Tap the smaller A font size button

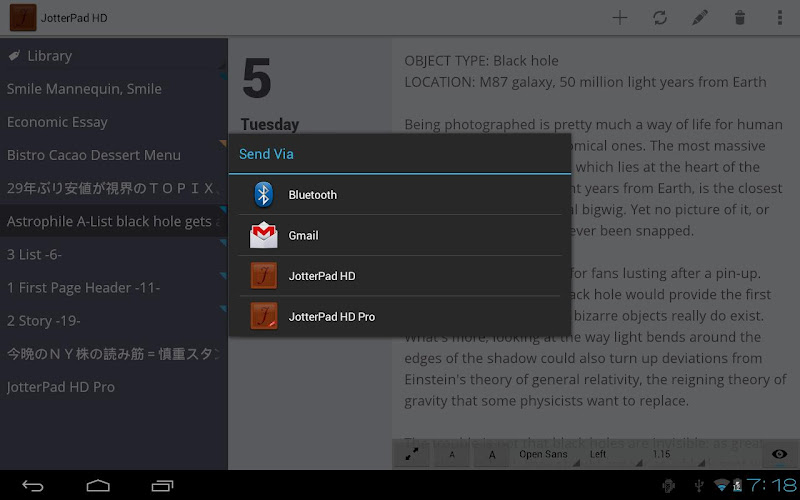pos(452,454)
